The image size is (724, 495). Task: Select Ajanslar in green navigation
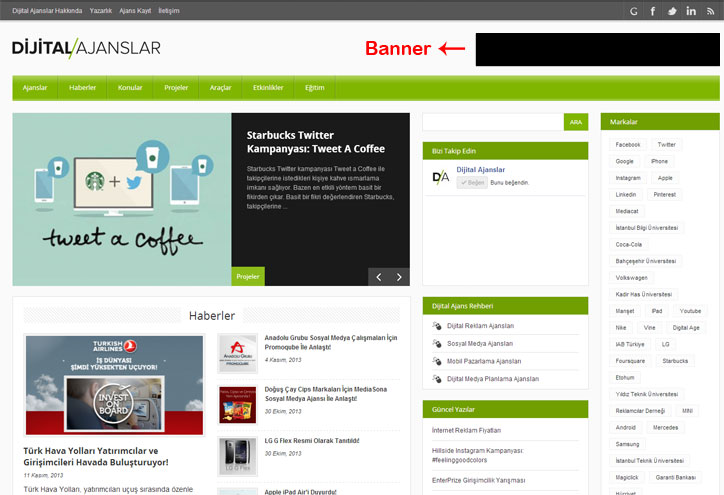tap(35, 88)
